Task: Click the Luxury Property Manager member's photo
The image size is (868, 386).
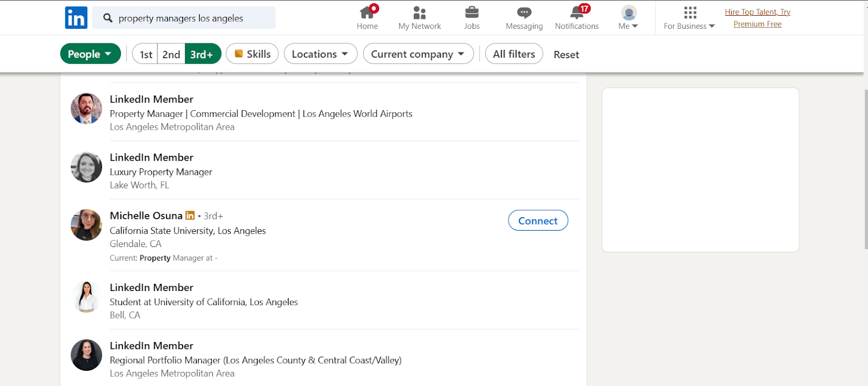Action: 86,167
